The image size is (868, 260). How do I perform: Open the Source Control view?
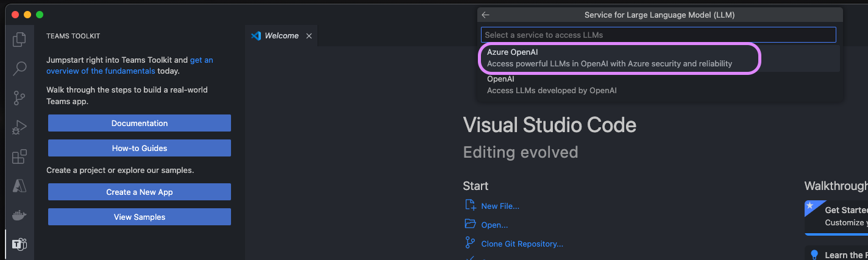[20, 97]
